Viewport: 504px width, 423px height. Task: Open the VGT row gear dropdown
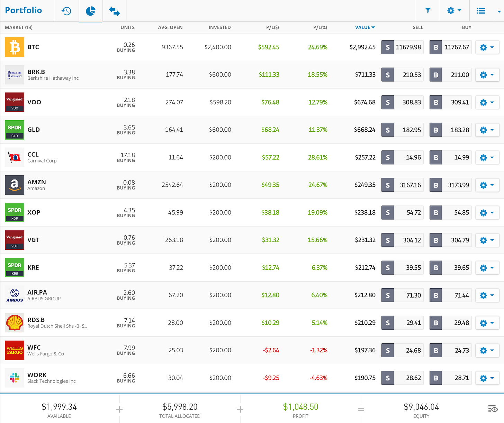point(487,240)
